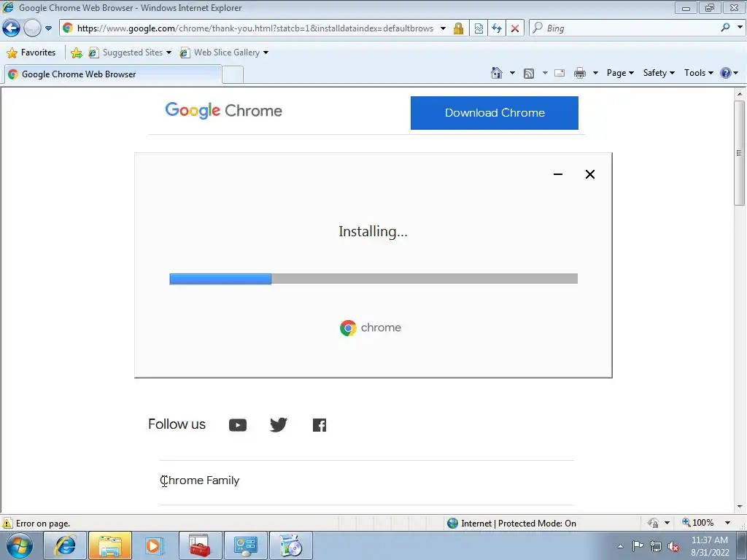The image size is (747, 560).
Task: Click the Action Center flag icon
Action: click(x=638, y=546)
